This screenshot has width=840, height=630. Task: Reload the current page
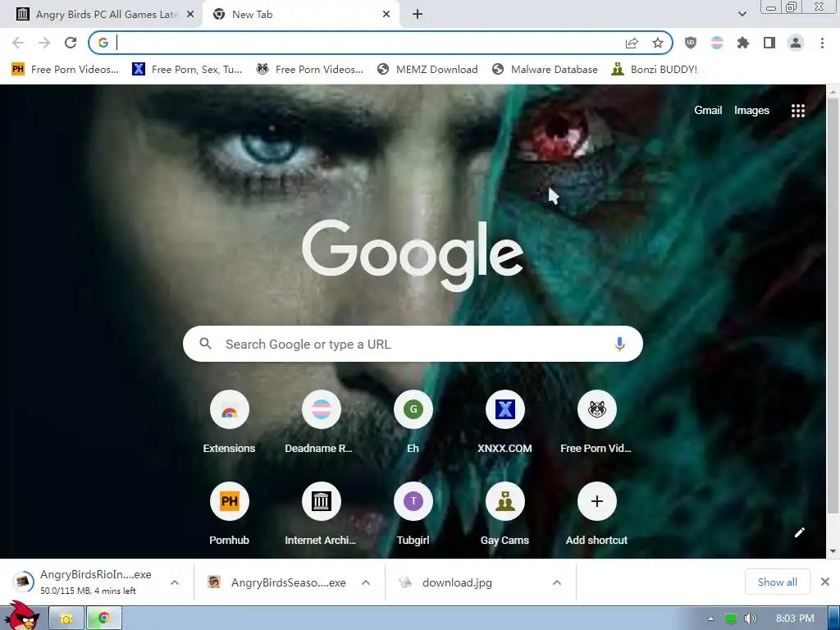point(71,43)
